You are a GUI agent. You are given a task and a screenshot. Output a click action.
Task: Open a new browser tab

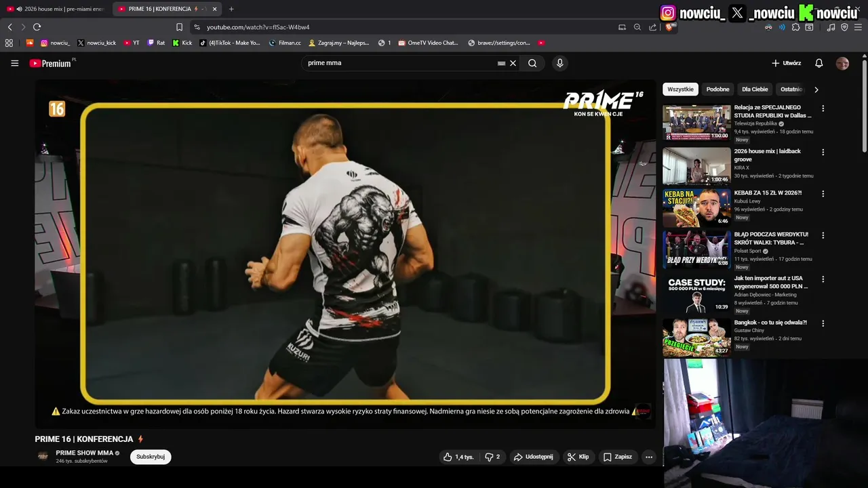231,9
